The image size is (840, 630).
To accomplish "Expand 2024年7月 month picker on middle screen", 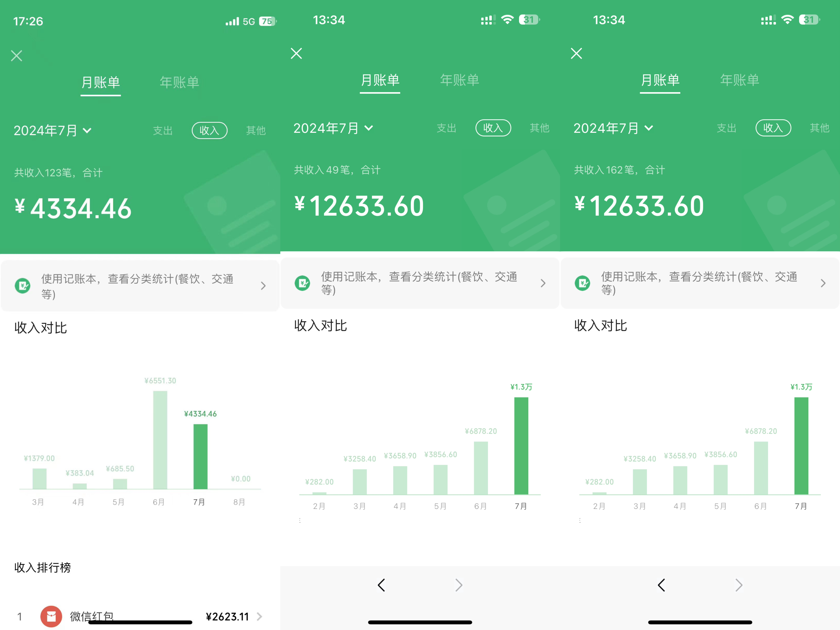I will pyautogui.click(x=333, y=128).
